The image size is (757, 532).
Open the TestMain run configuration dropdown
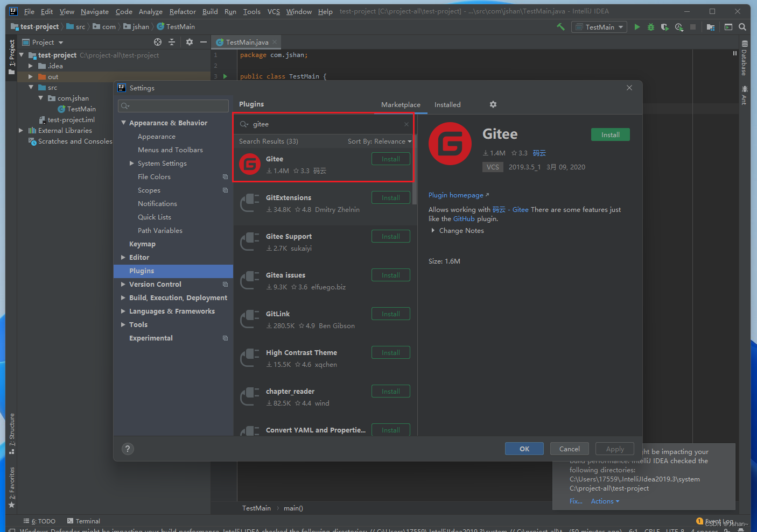coord(599,27)
